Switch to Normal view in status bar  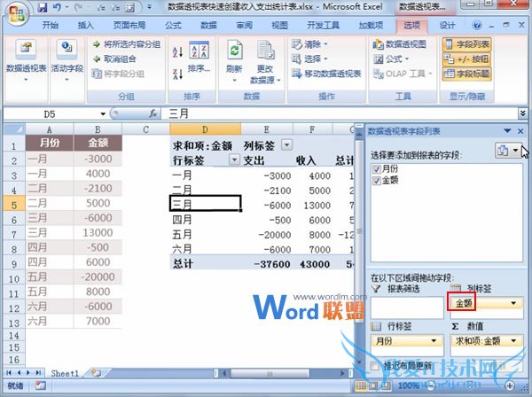(x=361, y=385)
